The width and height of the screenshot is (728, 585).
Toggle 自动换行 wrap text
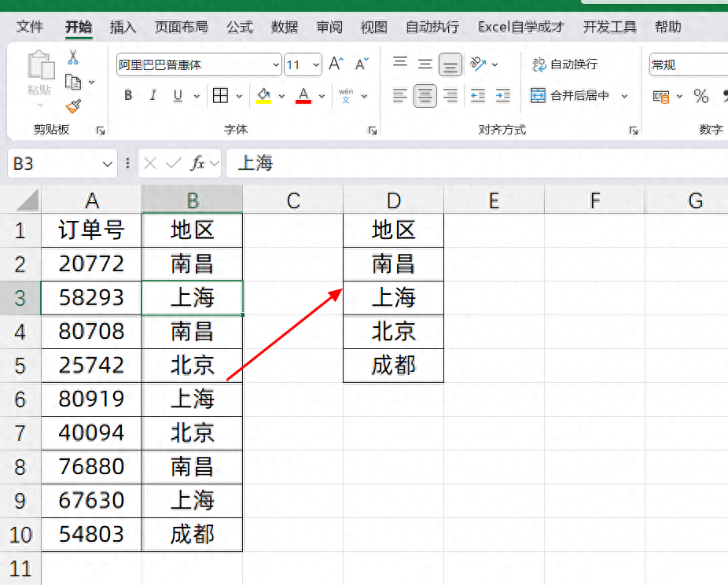pyautogui.click(x=564, y=64)
